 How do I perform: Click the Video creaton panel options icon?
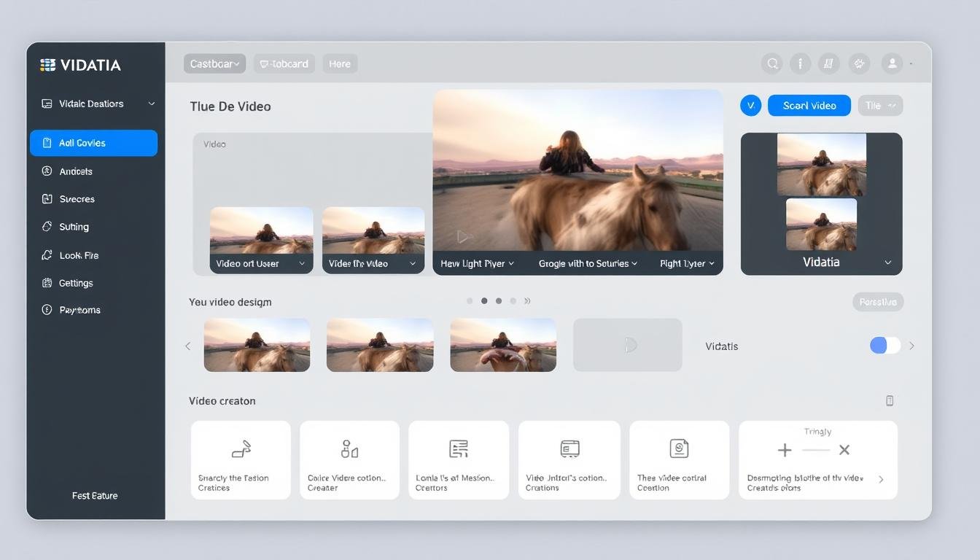[x=889, y=400]
